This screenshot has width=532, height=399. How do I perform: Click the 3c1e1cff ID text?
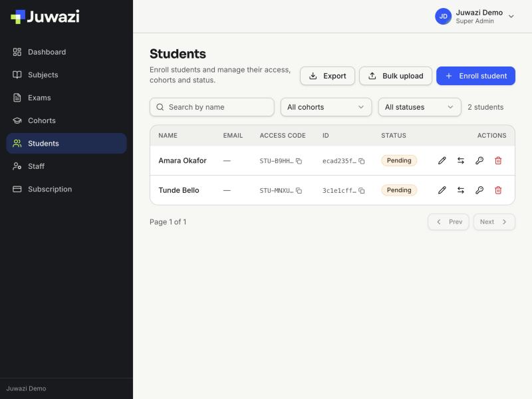(339, 190)
